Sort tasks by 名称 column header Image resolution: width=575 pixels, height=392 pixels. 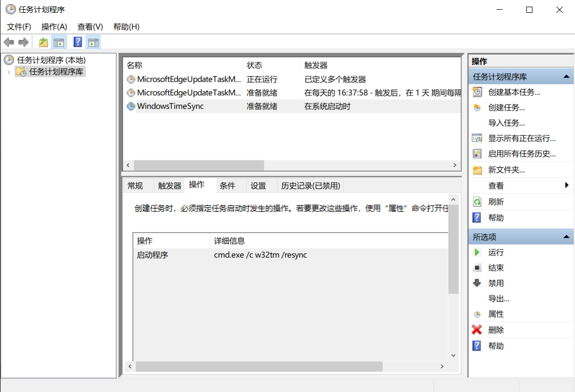tap(183, 65)
